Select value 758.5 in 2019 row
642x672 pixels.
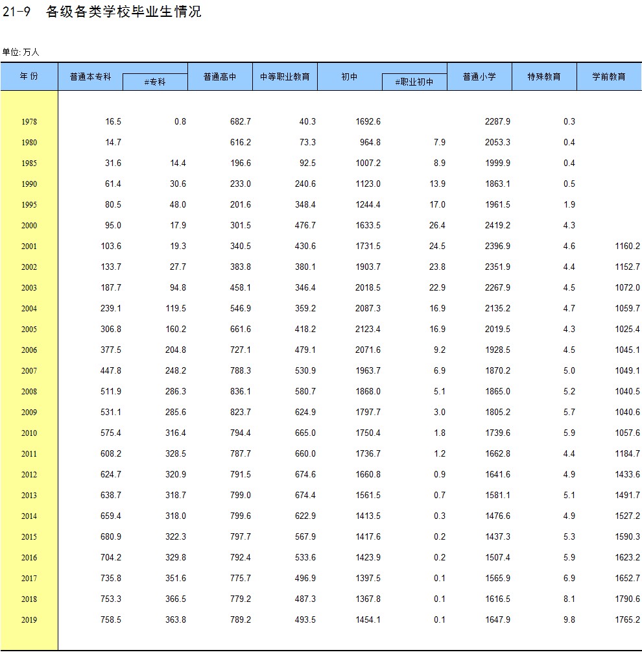[111, 619]
